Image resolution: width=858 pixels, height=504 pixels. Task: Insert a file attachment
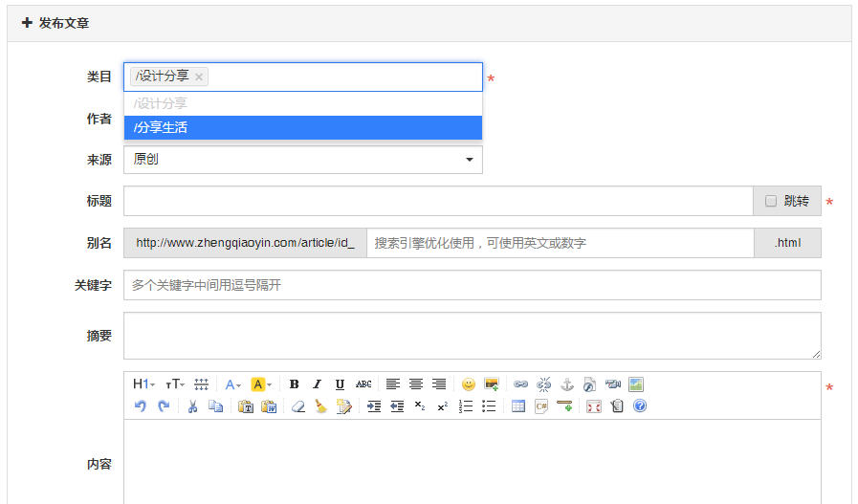coord(589,384)
